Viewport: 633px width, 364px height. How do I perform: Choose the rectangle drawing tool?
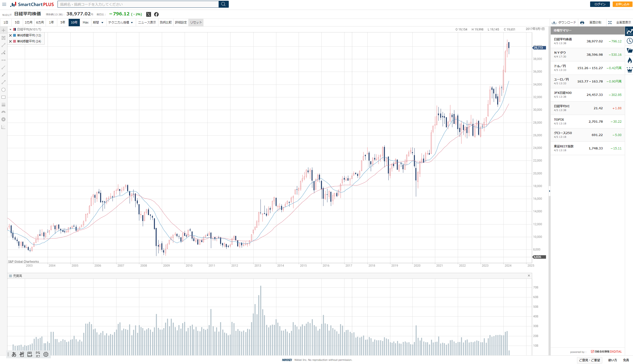coord(3,97)
